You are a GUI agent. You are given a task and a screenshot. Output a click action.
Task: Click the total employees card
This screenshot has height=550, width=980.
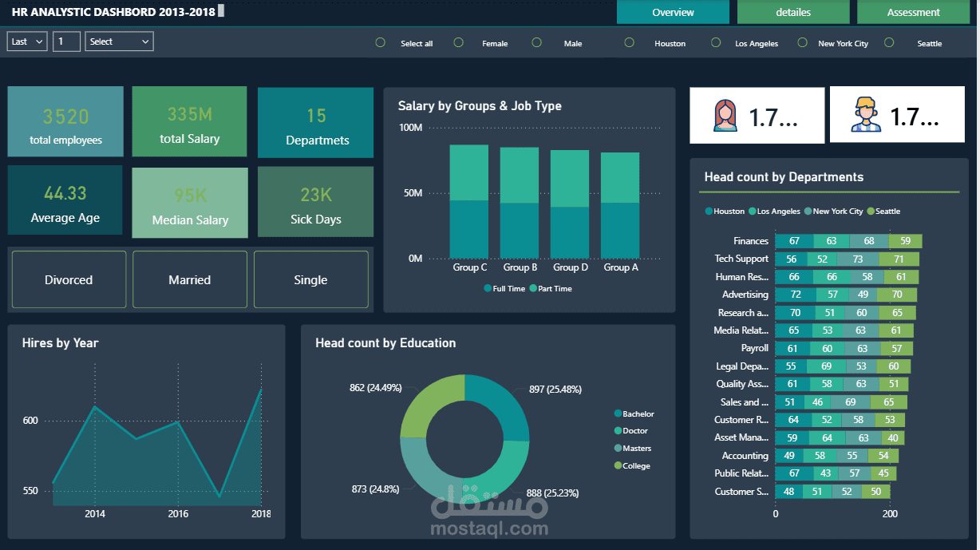coord(65,121)
